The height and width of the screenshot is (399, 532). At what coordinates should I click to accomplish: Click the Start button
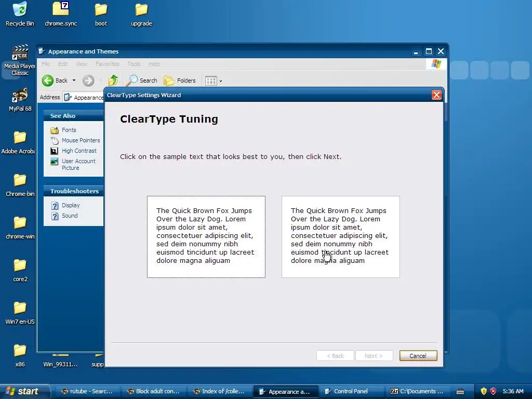click(x=24, y=391)
